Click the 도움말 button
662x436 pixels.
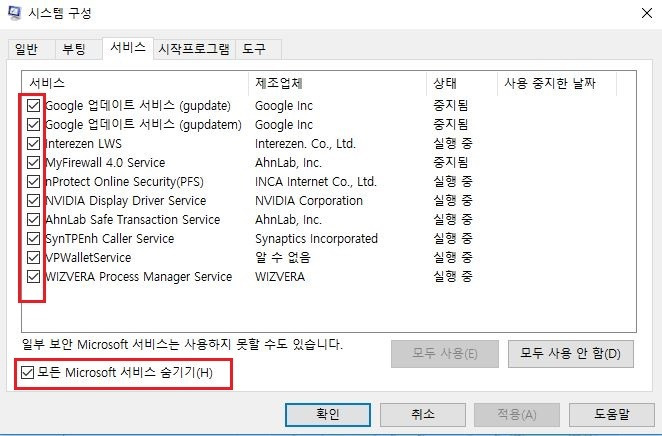612,414
